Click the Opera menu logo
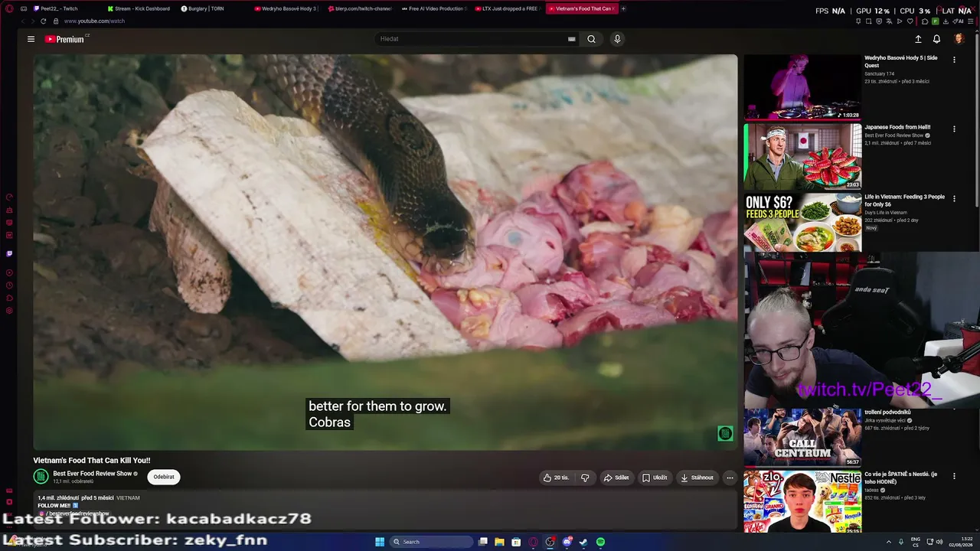 click(9, 8)
